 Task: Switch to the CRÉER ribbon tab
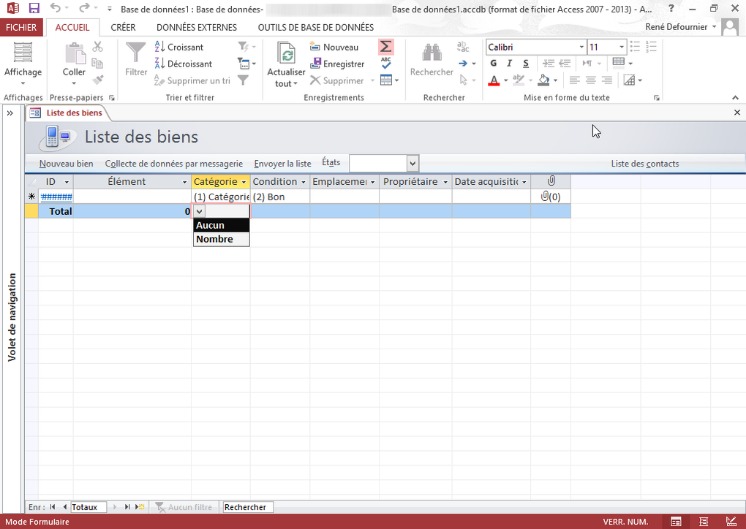point(123,28)
